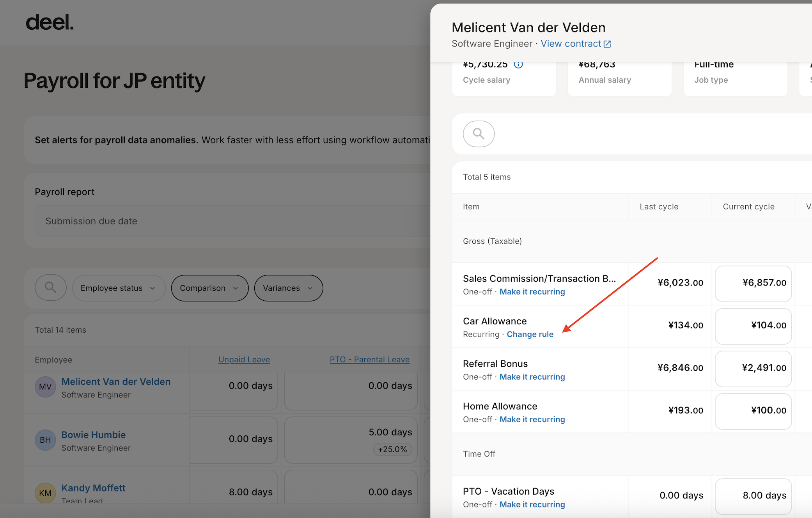The width and height of the screenshot is (812, 518).
Task: Make Home Allowance recurring
Action: (532, 419)
